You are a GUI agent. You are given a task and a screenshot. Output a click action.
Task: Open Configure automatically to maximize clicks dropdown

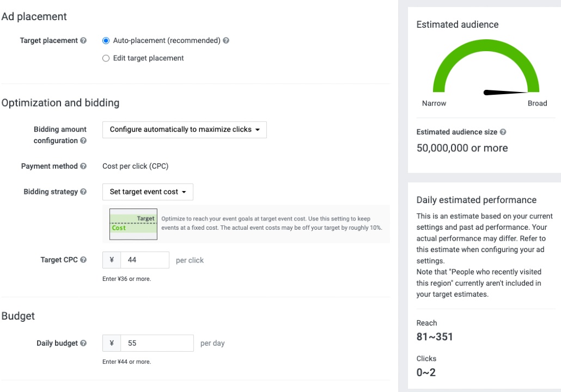click(185, 130)
